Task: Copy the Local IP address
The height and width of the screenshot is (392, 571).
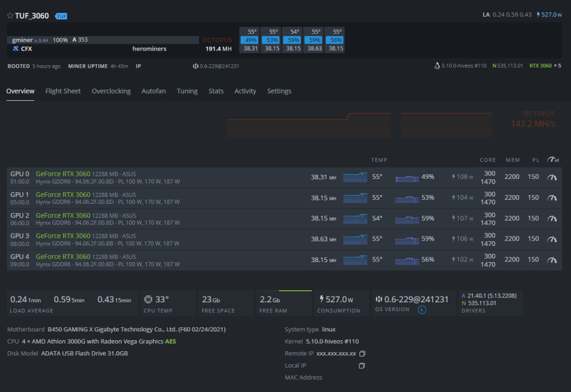Action: tap(362, 365)
